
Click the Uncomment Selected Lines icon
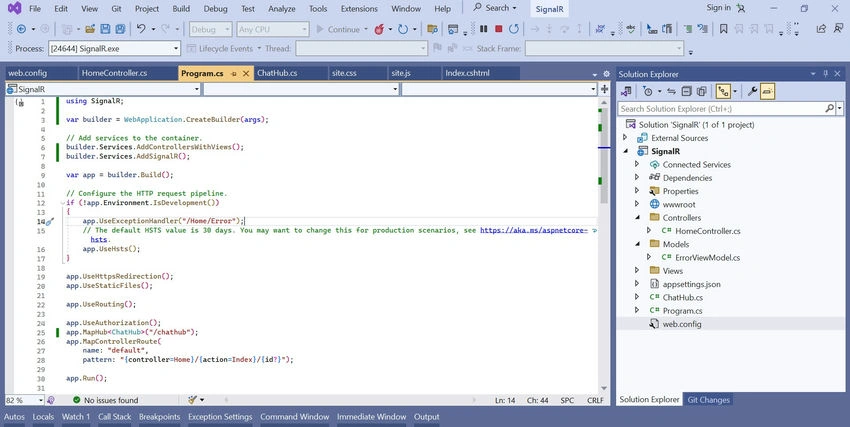(x=703, y=29)
